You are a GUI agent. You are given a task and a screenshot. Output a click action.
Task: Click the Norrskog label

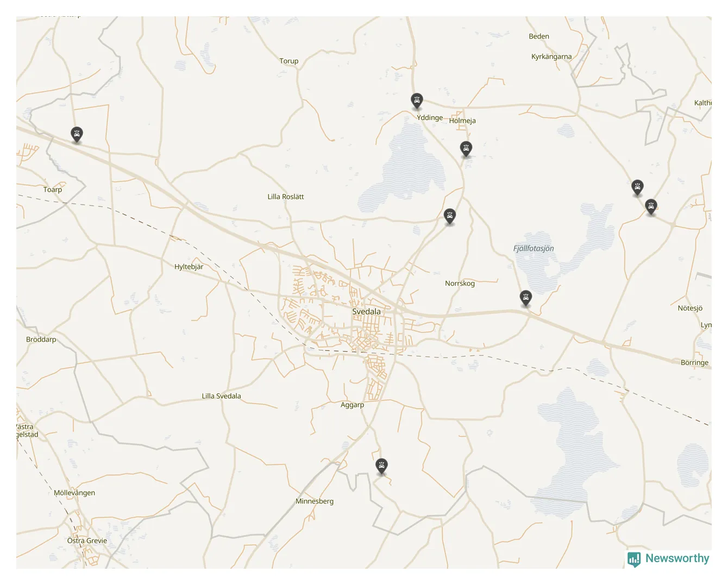[460, 284]
